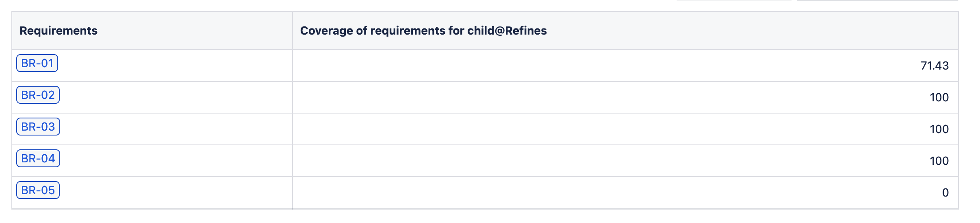Click blank area right of the BR-05 badge
980x223 pixels.
171,192
